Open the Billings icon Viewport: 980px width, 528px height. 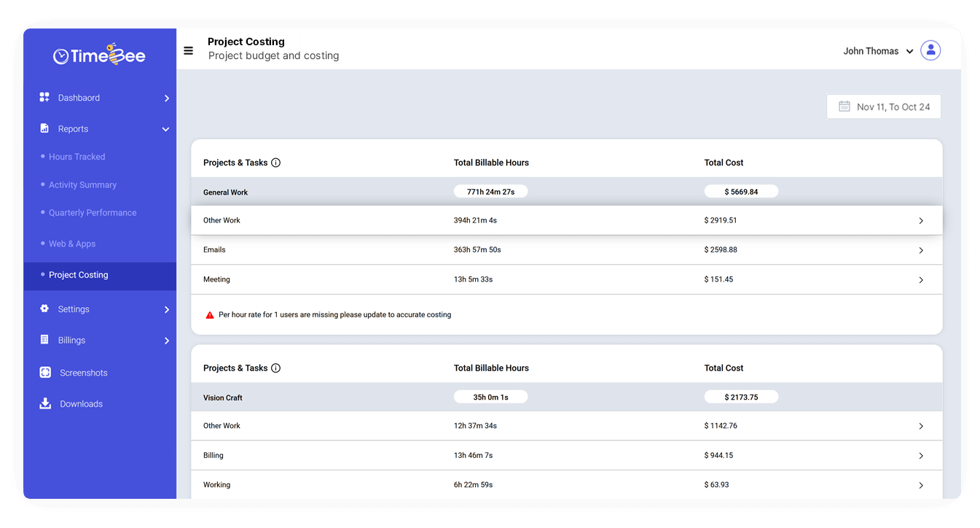point(44,340)
